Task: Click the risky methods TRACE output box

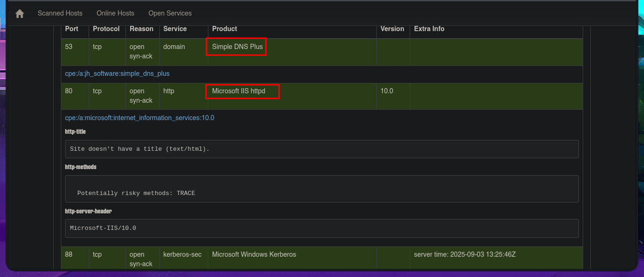Action: 322,189
